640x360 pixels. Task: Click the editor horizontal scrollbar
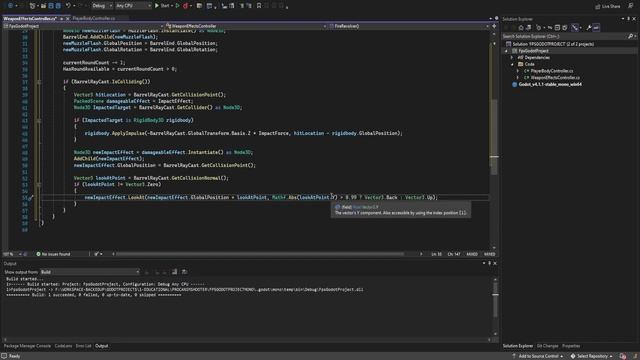(x=260, y=254)
